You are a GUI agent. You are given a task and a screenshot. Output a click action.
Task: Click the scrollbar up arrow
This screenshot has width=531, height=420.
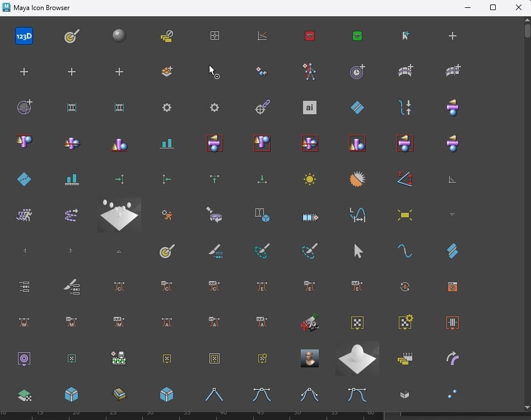[527, 20]
